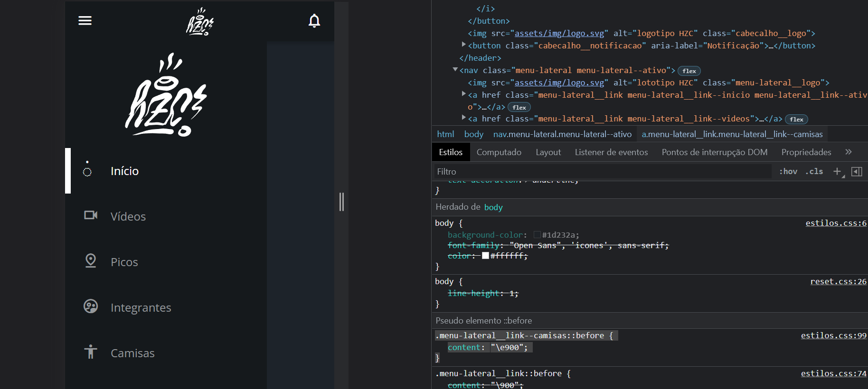
Task: Click the body link in Herdado de
Action: (x=493, y=207)
